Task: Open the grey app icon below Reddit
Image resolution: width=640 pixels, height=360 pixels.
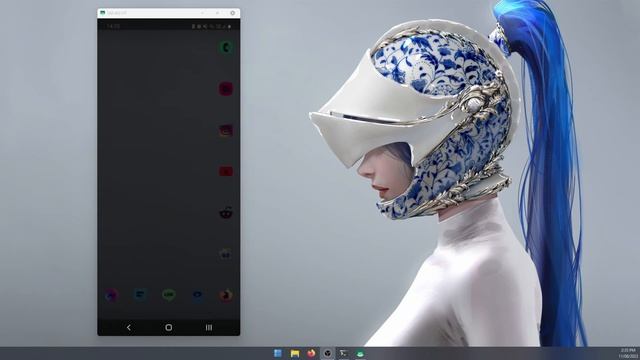Action: pos(226,254)
